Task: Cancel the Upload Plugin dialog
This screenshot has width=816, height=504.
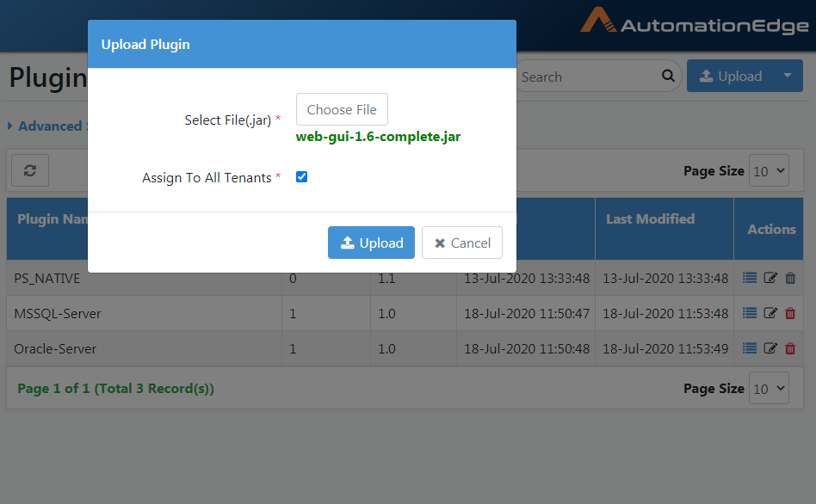Action: [462, 243]
